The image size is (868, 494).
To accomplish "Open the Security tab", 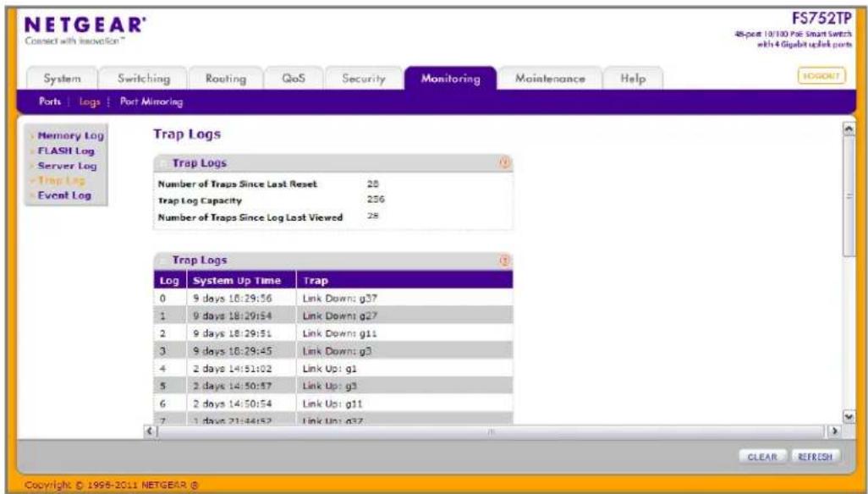I will coord(363,79).
